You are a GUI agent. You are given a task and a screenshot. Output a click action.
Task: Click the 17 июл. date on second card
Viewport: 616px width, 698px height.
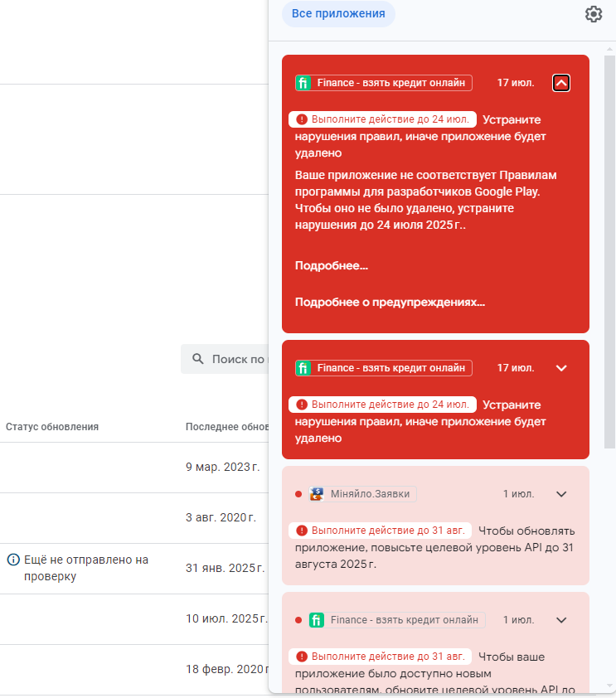point(516,368)
